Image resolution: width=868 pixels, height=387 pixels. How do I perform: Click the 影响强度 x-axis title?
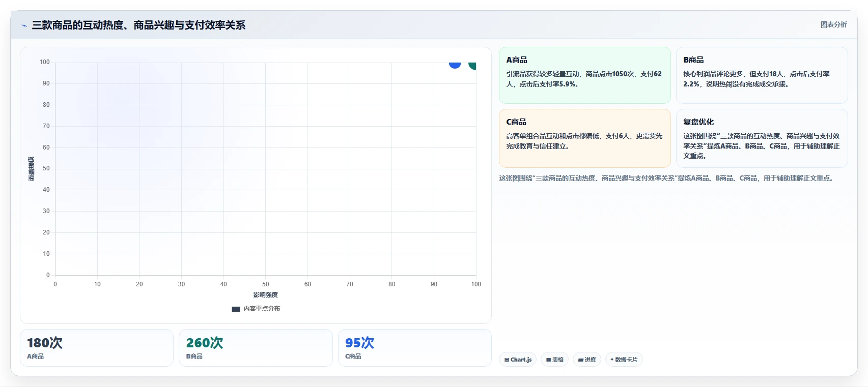point(266,295)
